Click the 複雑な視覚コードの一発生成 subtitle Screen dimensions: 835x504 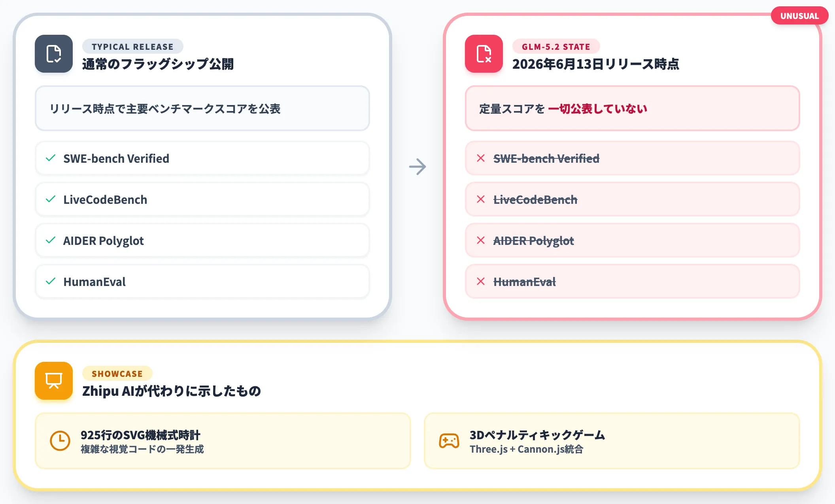click(x=142, y=449)
